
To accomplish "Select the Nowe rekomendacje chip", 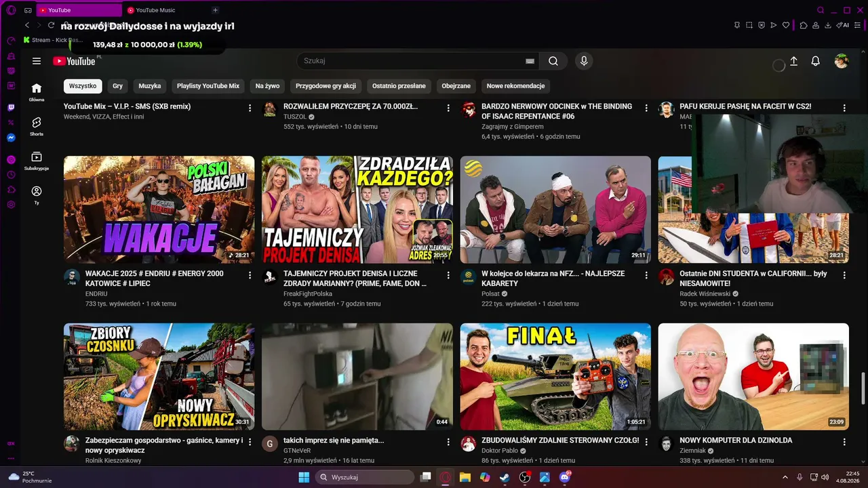I will (515, 86).
